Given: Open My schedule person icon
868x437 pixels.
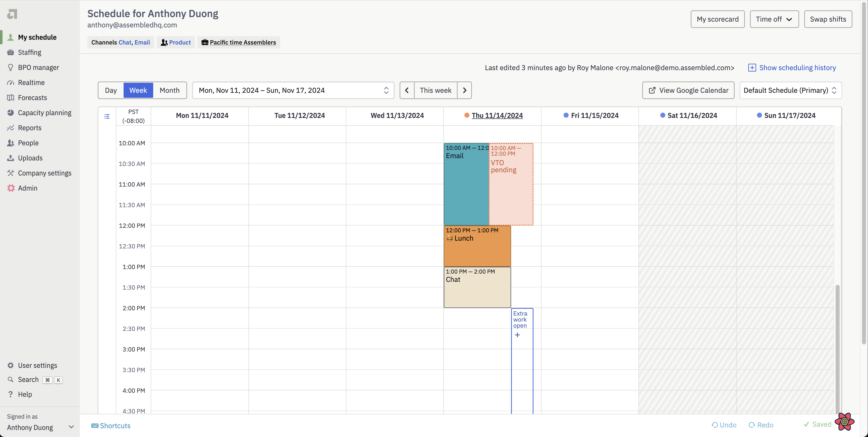Looking at the screenshot, I should (11, 37).
